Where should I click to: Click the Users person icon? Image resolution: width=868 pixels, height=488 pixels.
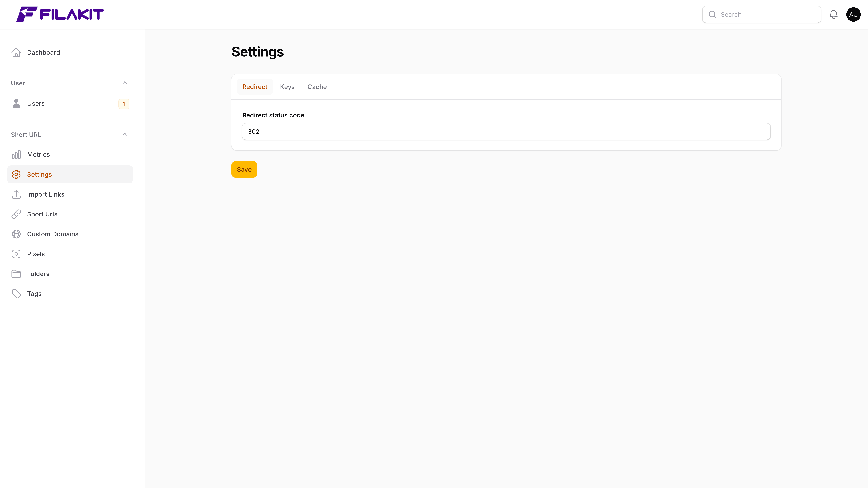[x=16, y=103]
